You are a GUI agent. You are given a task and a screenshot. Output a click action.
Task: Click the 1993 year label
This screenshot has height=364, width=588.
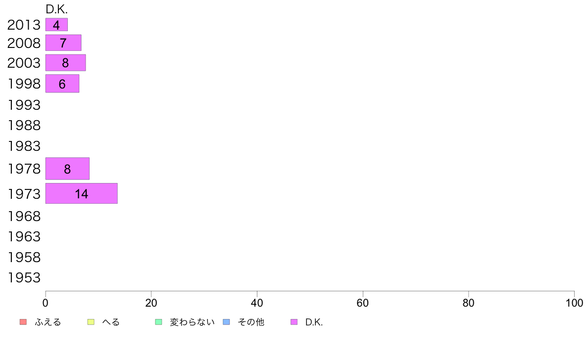point(24,105)
